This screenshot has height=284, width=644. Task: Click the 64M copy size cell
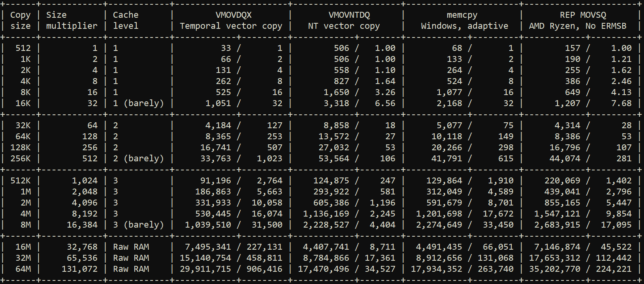point(23,269)
